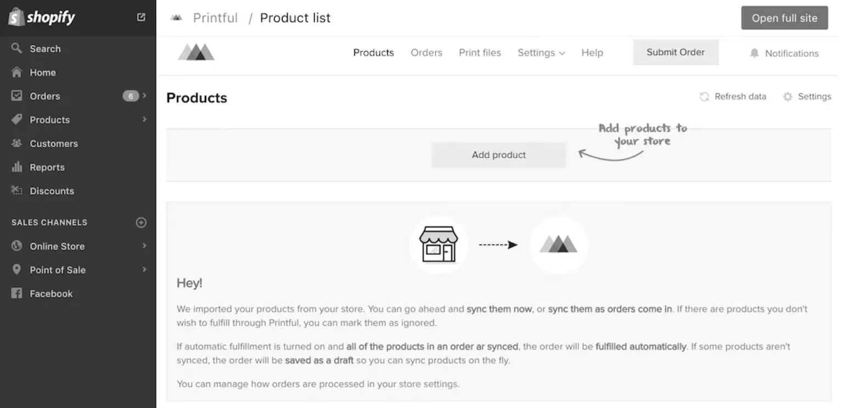The image size is (868, 408).
Task: Open the external link icon beside Shopify logo
Action: coord(141,17)
